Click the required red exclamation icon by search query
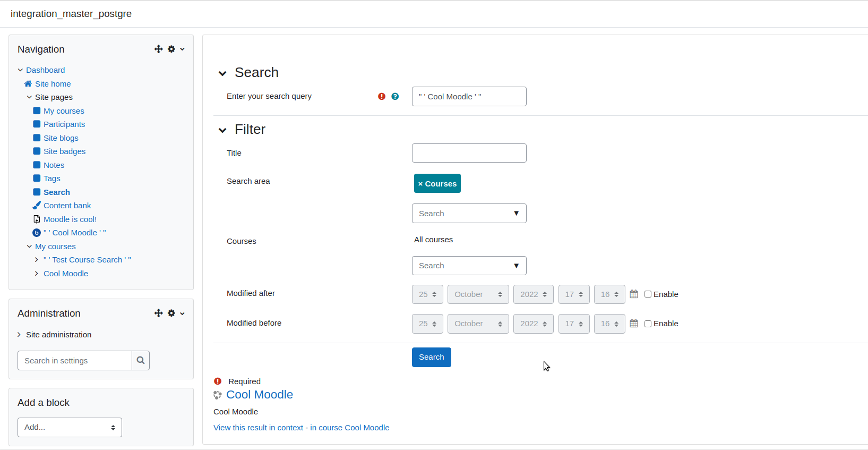This screenshot has height=450, width=868. [382, 96]
